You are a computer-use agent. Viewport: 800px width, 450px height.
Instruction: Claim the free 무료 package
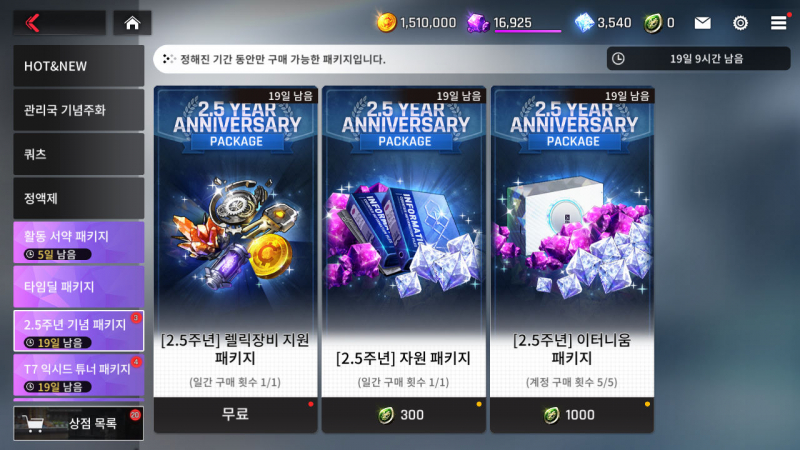tap(236, 415)
